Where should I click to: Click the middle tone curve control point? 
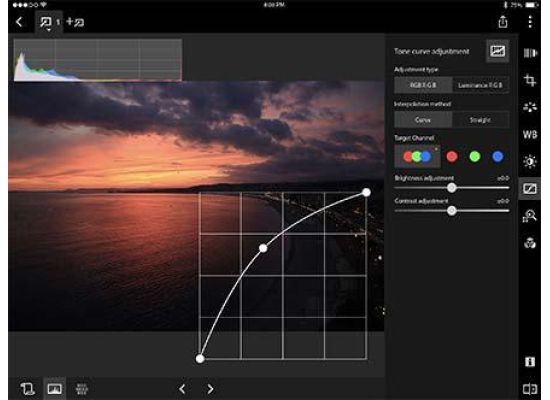(x=263, y=248)
